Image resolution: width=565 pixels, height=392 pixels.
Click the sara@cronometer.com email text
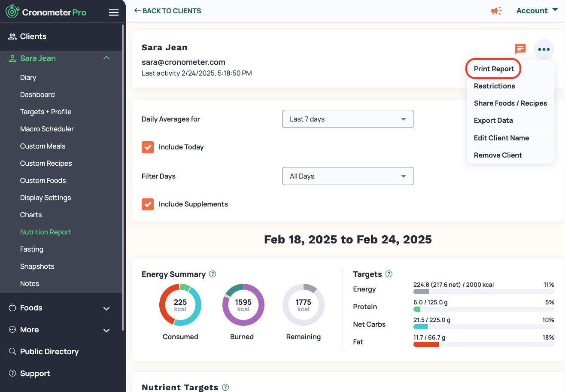183,62
